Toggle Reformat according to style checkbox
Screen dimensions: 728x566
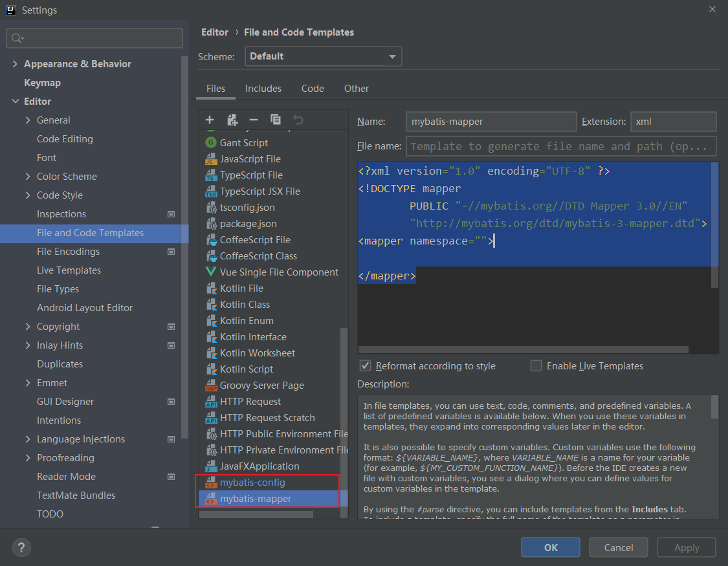click(x=366, y=366)
